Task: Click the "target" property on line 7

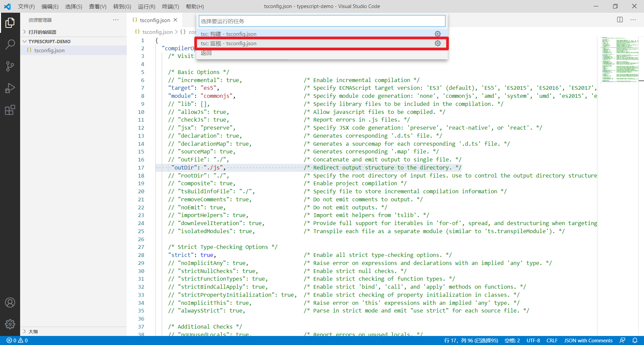Action: (181, 88)
